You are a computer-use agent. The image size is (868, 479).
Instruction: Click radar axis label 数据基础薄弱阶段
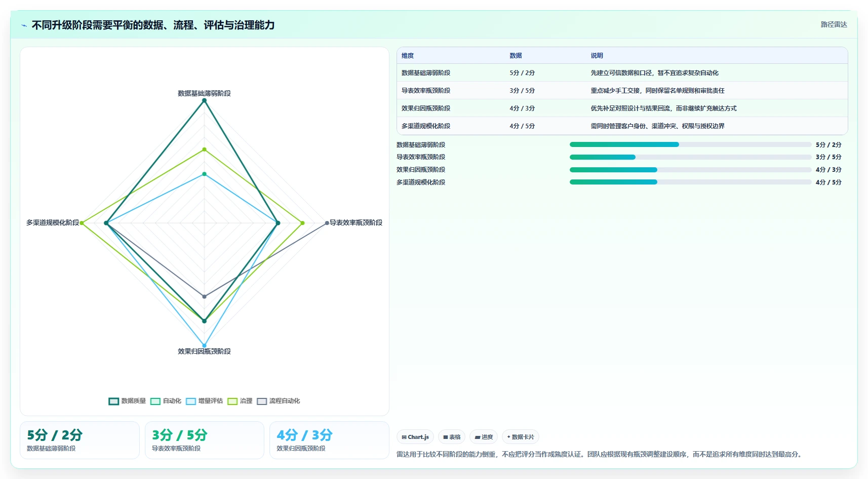click(204, 93)
